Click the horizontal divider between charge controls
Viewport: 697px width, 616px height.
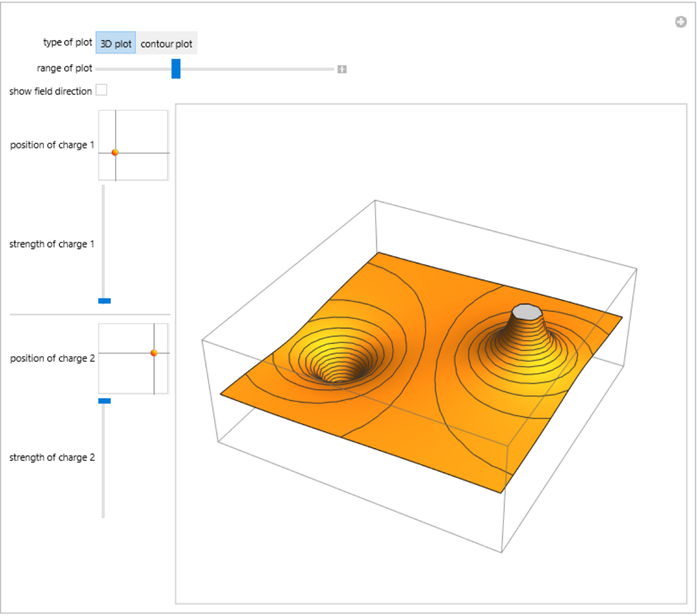tap(90, 314)
